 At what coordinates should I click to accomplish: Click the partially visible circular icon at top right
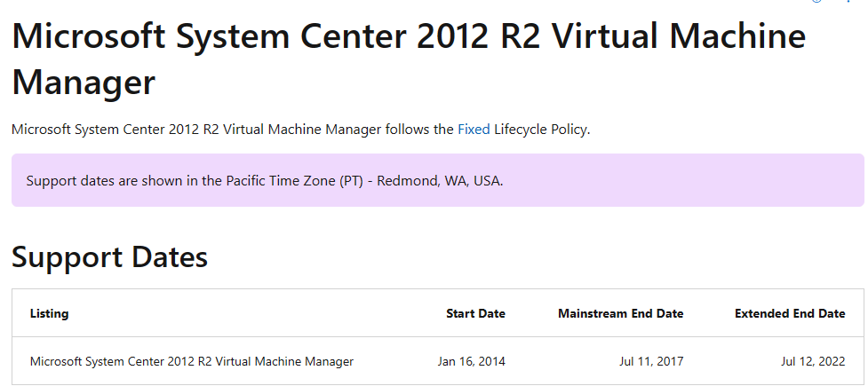[x=817, y=2]
